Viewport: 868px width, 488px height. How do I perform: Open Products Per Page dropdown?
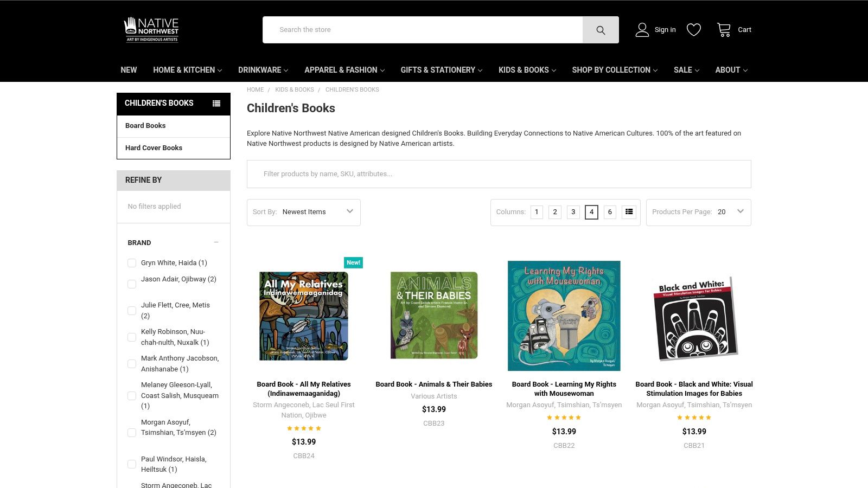pos(699,212)
